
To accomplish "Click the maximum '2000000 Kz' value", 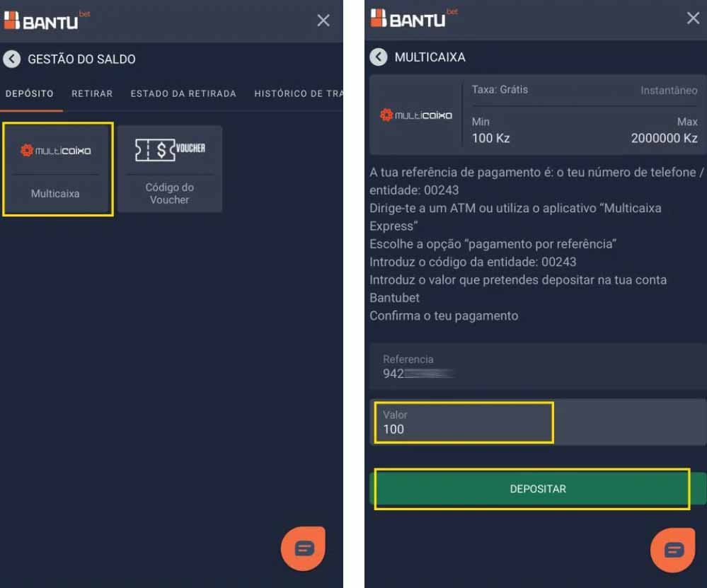I will click(x=664, y=138).
